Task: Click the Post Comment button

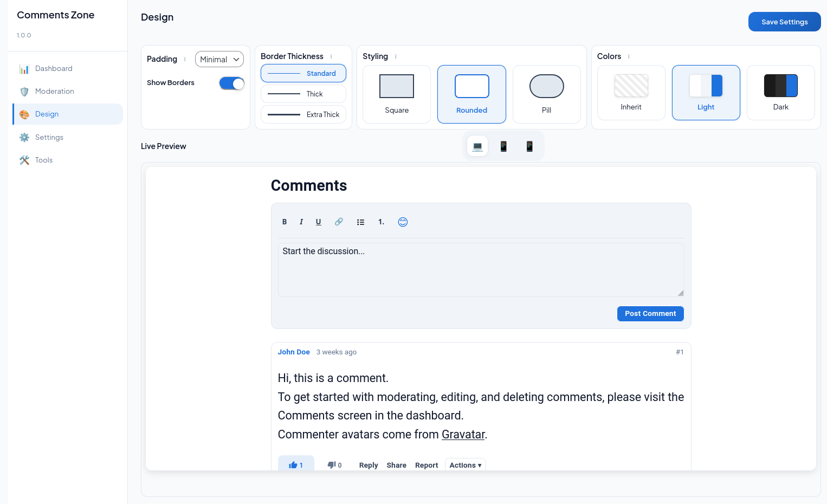Action: tap(650, 314)
